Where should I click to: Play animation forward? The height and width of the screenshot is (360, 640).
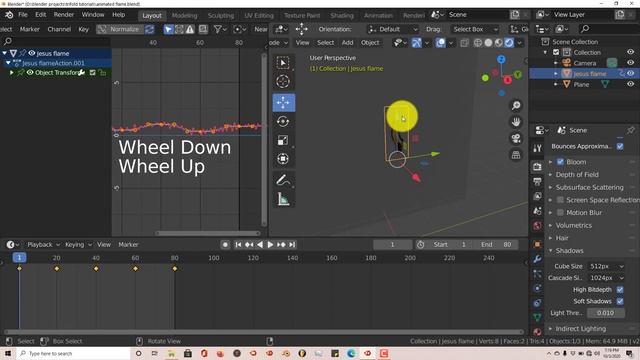pos(270,244)
